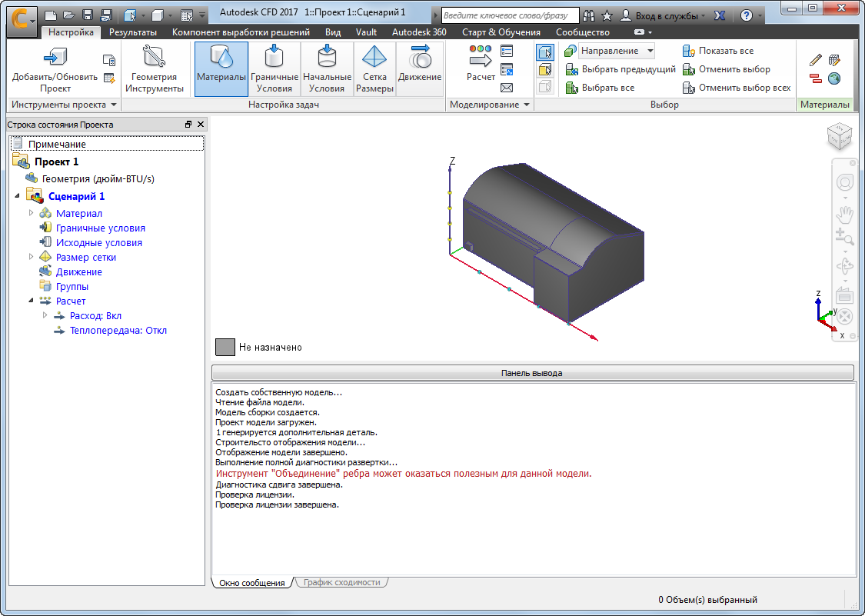Expand the Расход: Вкл node

(45, 315)
